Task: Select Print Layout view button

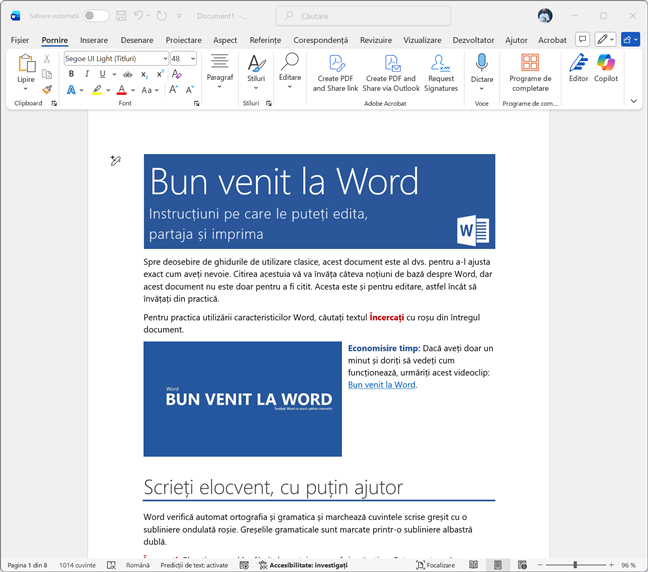Action: click(498, 565)
